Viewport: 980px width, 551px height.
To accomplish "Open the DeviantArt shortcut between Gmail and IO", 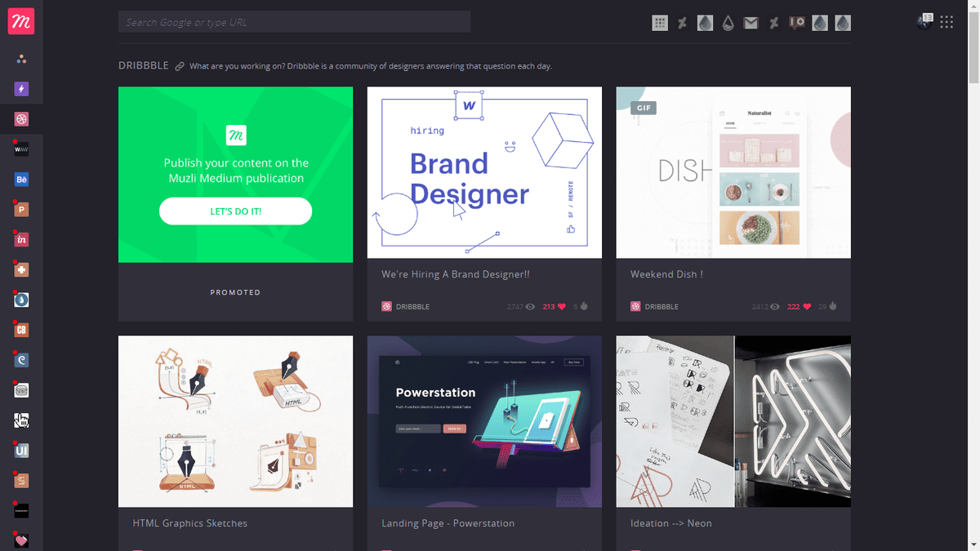I will point(774,23).
